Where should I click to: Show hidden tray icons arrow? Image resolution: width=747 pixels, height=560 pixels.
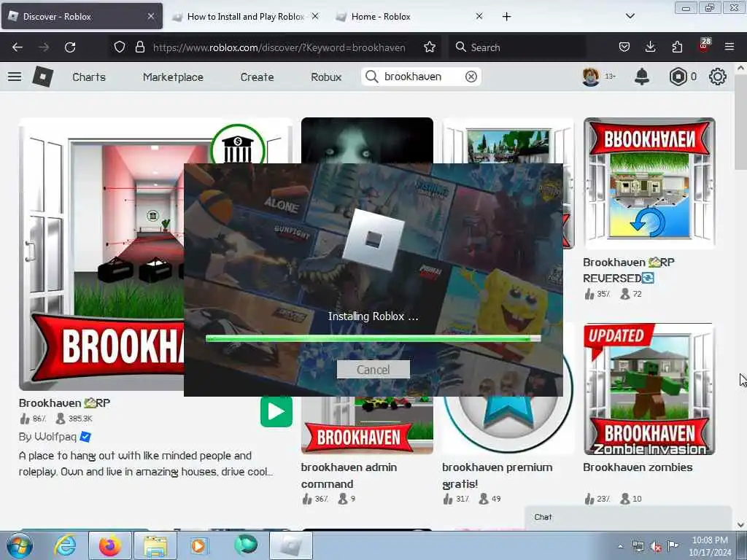[620, 546]
